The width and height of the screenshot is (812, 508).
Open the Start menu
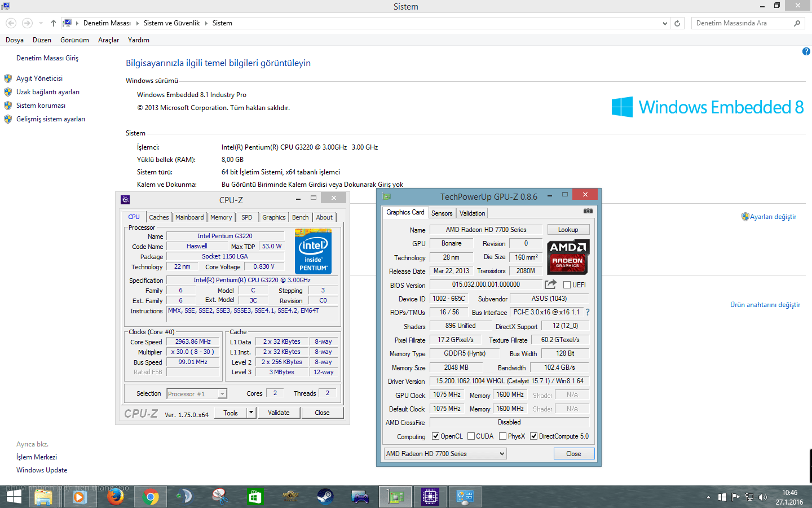(14, 497)
